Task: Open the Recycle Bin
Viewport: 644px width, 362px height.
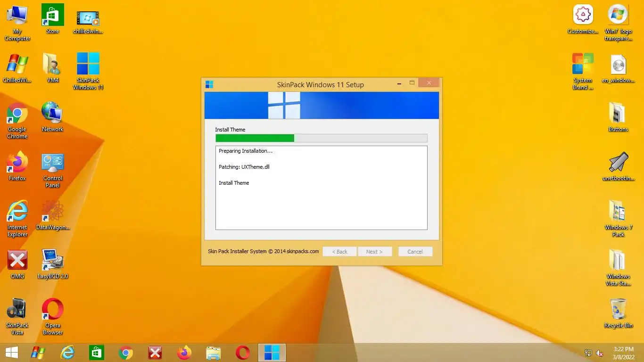Action: 618,313
